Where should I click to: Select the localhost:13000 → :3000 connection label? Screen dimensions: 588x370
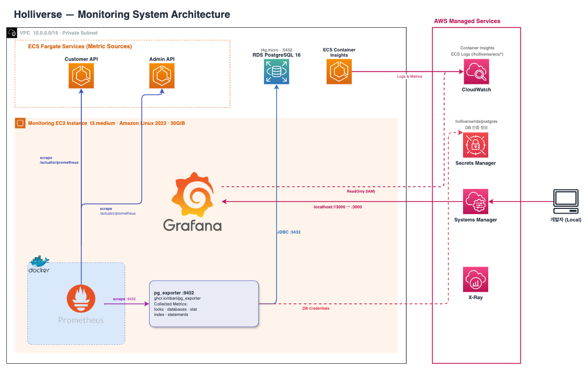click(x=337, y=207)
